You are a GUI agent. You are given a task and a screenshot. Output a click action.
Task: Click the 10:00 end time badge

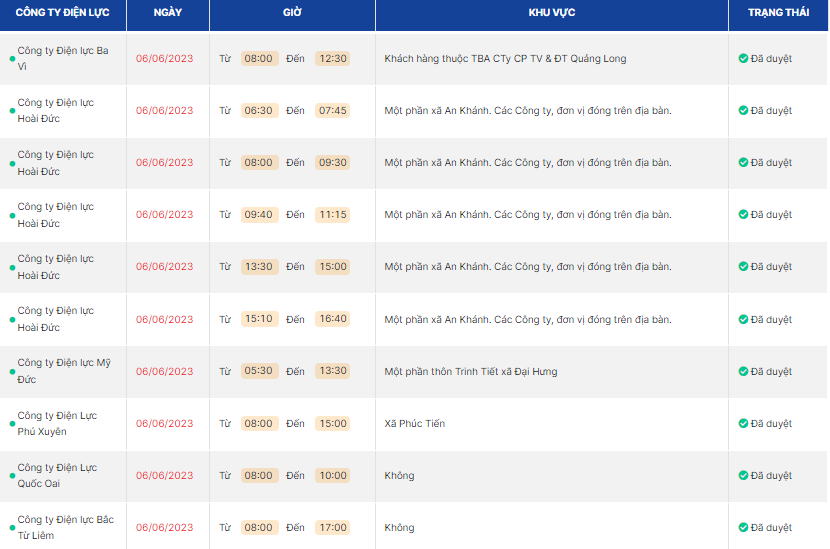tap(332, 475)
